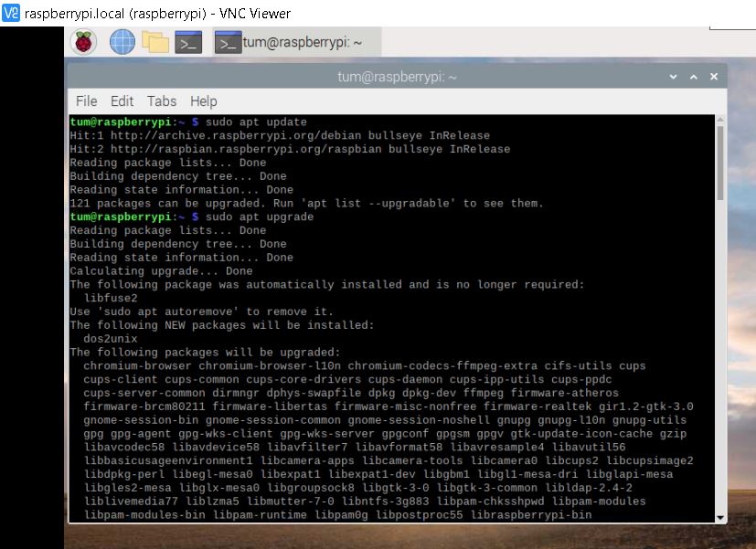Viewport: 756px width, 549px height.
Task: Open the Edit menu
Action: pyautogui.click(x=122, y=101)
